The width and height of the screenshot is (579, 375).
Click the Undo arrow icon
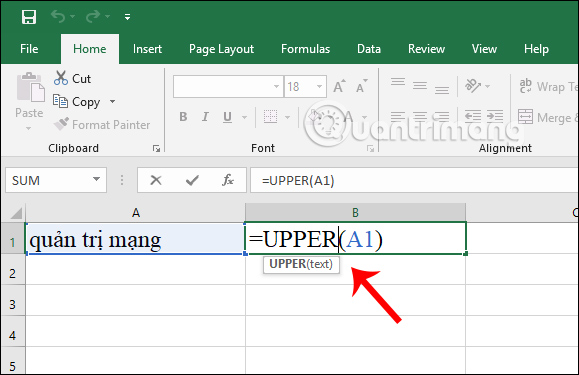tap(58, 16)
